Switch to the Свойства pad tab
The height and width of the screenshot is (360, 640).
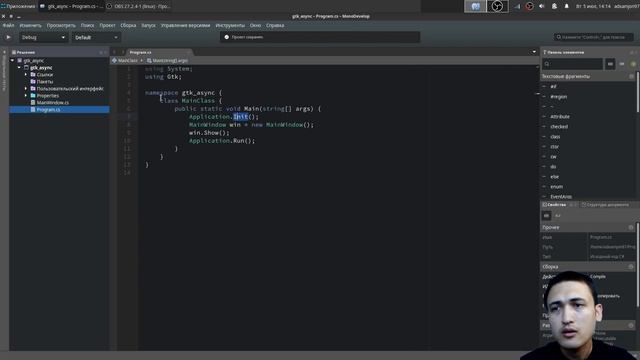[x=554, y=204]
